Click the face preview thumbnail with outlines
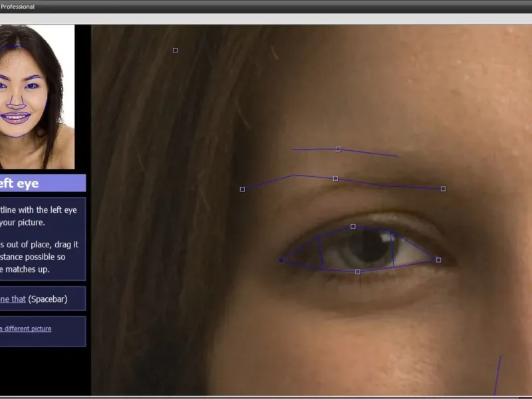 point(37,96)
